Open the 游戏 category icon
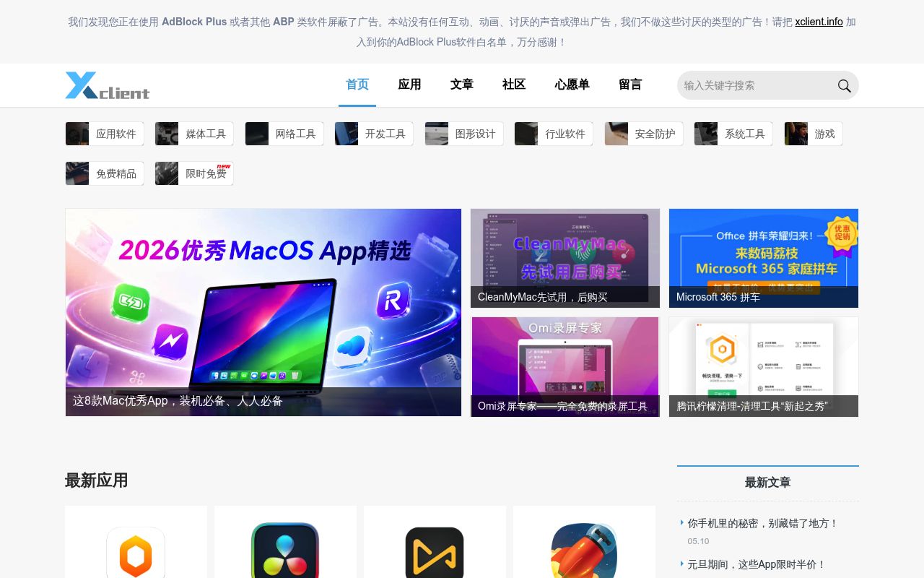924x578 pixels. click(x=796, y=134)
